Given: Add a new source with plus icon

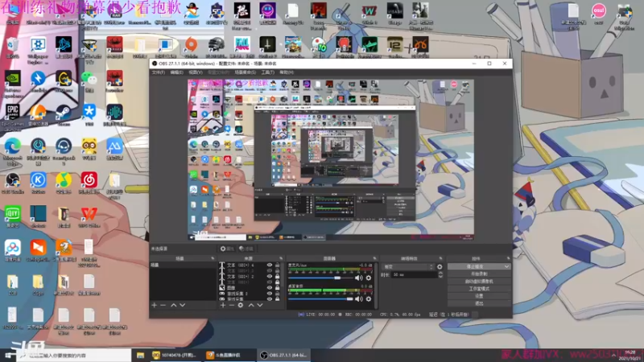Looking at the screenshot, I should 223,306.
